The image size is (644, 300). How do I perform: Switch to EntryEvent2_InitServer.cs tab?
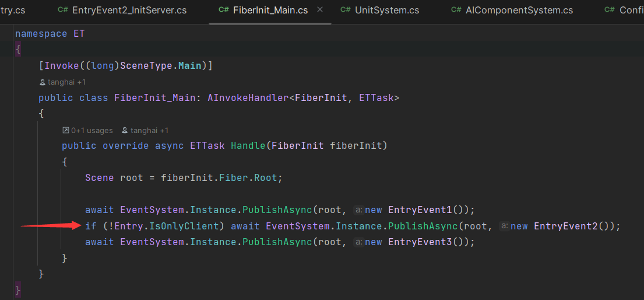pos(122,11)
